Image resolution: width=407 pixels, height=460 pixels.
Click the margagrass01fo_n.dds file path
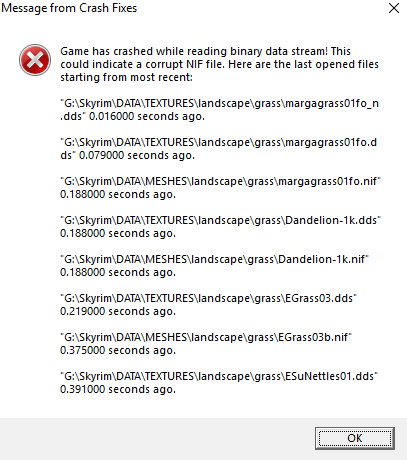point(219,110)
